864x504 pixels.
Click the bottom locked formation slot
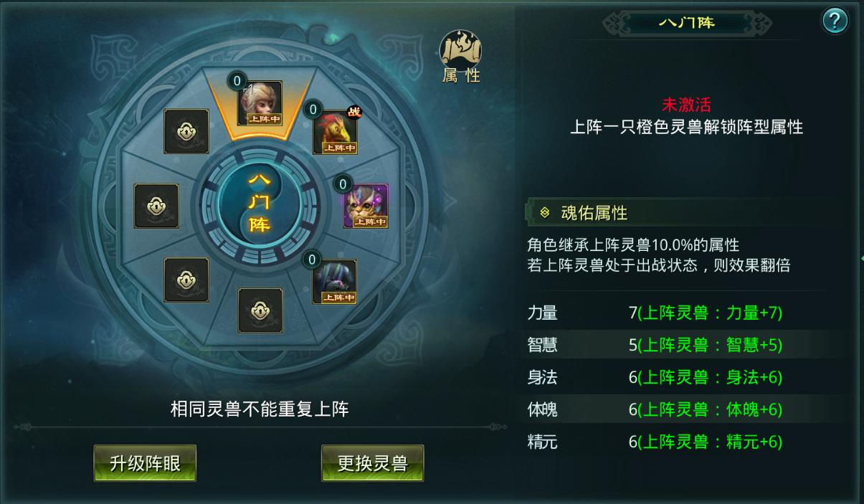(260, 310)
